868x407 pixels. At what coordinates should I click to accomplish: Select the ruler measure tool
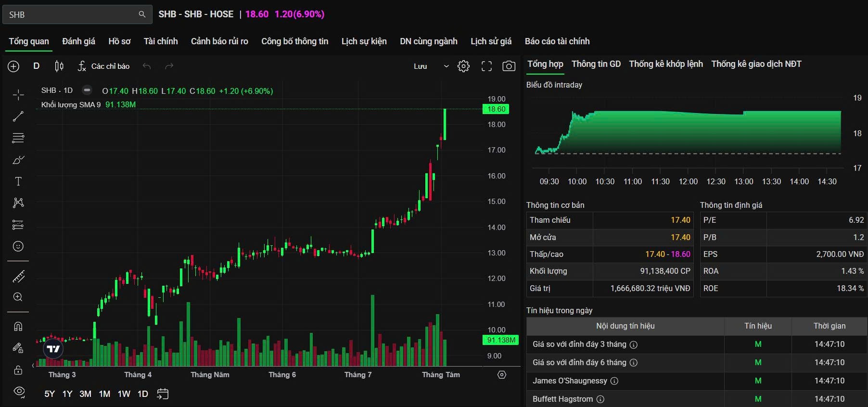point(18,277)
